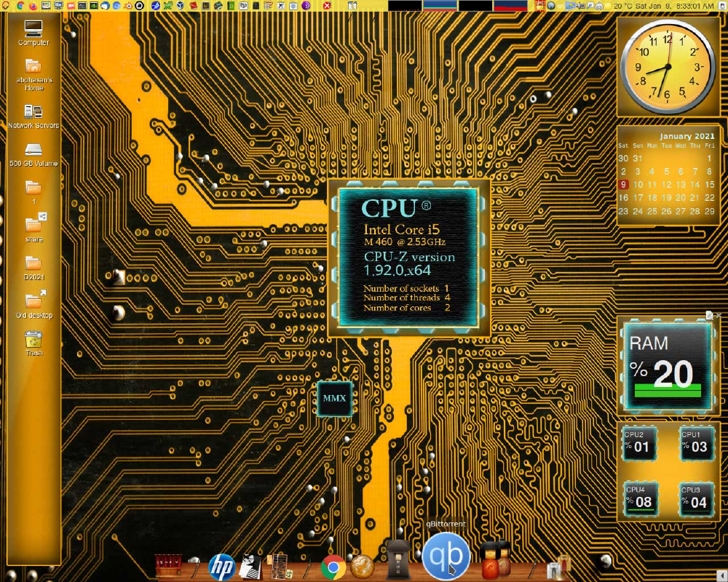Open Network Servers on the desktop

33,116
